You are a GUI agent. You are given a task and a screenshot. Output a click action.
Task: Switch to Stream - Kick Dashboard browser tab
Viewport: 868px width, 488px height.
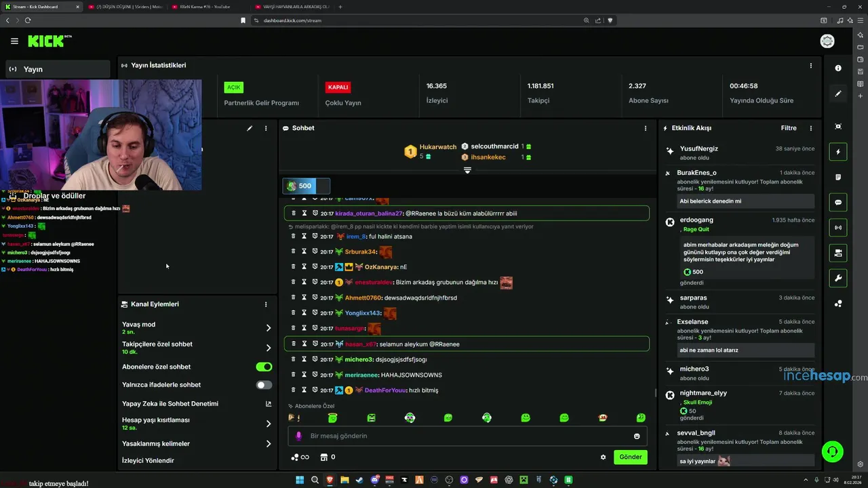pos(41,7)
